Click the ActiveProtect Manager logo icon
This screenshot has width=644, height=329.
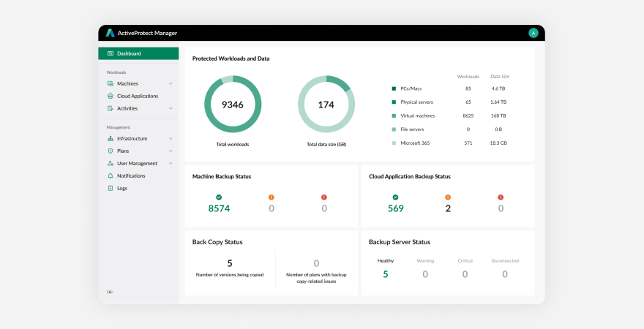point(110,33)
